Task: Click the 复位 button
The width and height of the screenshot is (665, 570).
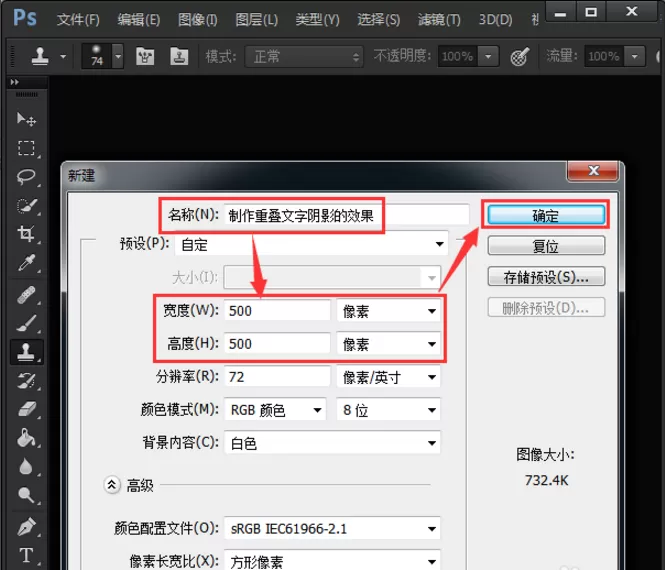Action: (x=546, y=246)
